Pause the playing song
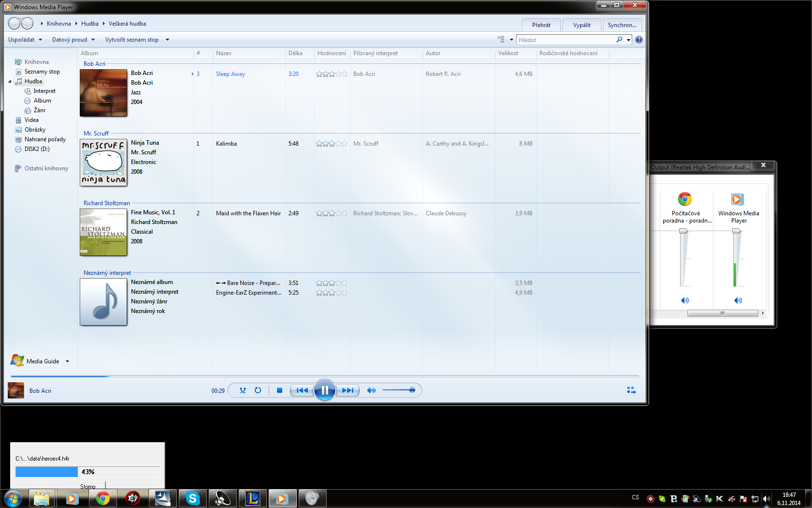 click(325, 390)
